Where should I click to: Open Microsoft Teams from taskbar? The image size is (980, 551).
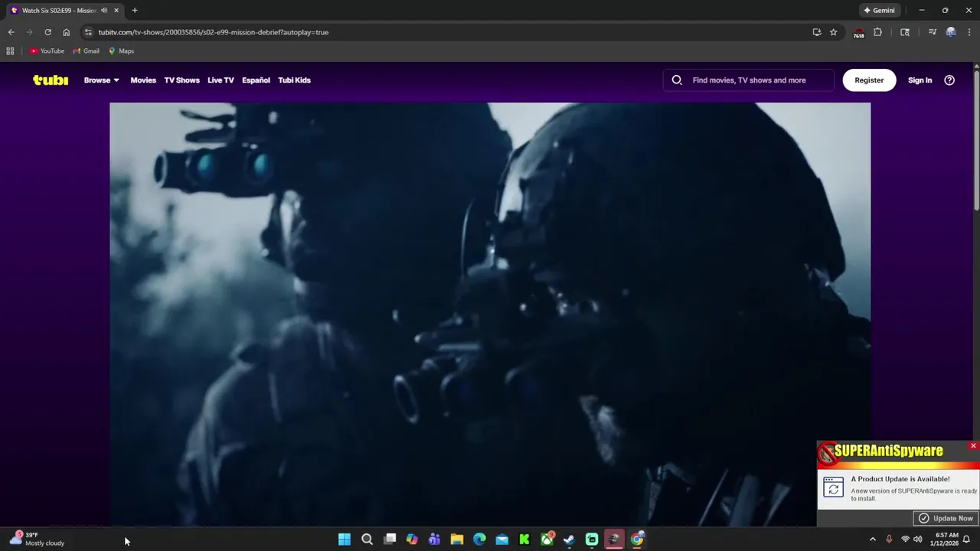[x=434, y=540]
